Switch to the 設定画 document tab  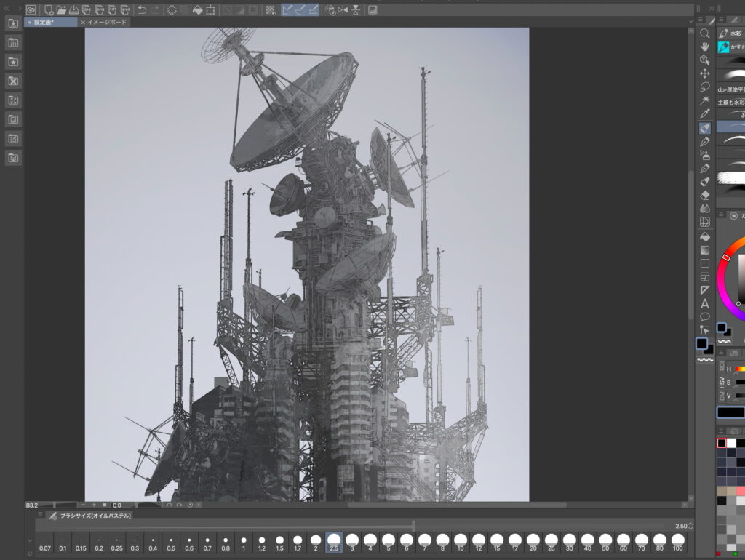pos(50,23)
